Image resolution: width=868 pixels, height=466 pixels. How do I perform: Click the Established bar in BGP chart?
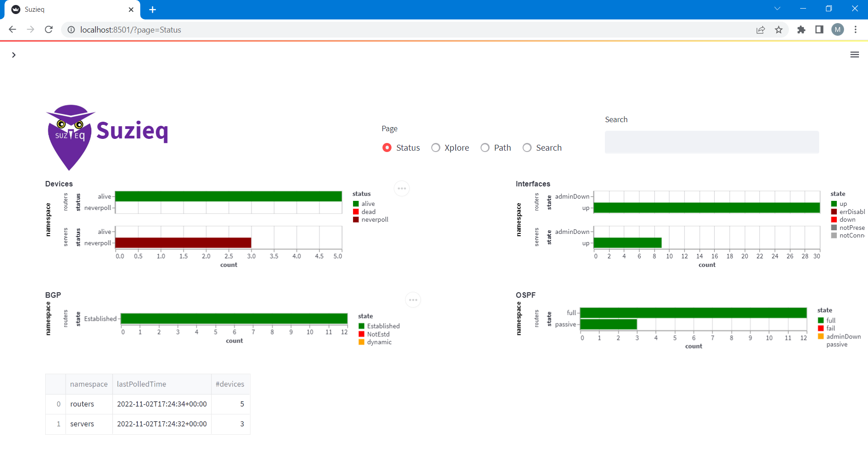(x=234, y=319)
